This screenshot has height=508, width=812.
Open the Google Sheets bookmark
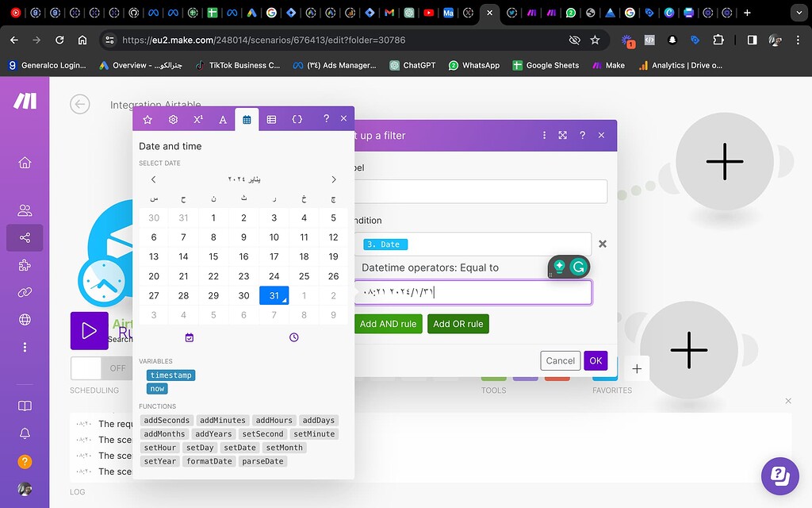coord(546,65)
